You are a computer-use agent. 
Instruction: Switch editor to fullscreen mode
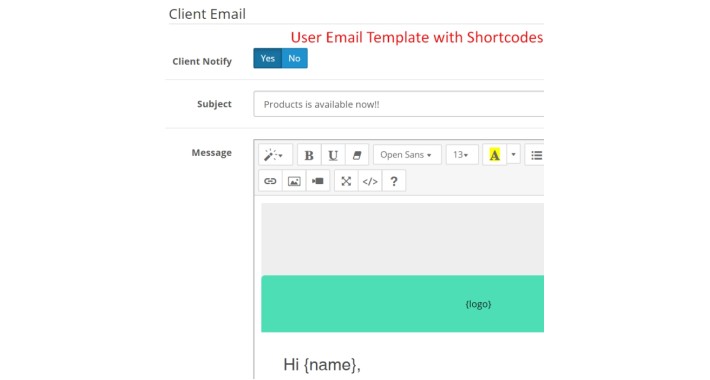click(x=346, y=181)
